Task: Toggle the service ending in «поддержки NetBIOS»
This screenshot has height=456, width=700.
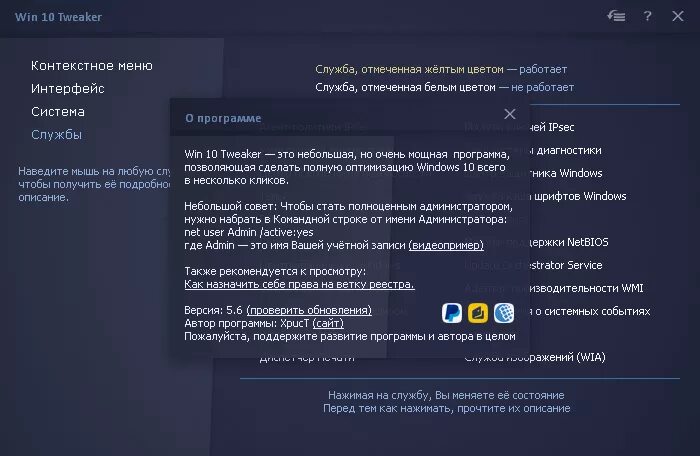Action: pyautogui.click(x=536, y=242)
